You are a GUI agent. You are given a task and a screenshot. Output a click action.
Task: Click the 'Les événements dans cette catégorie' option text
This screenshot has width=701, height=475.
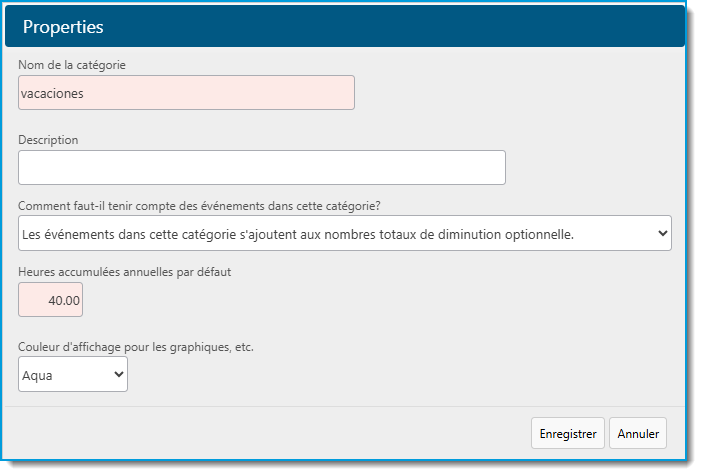tap(298, 234)
